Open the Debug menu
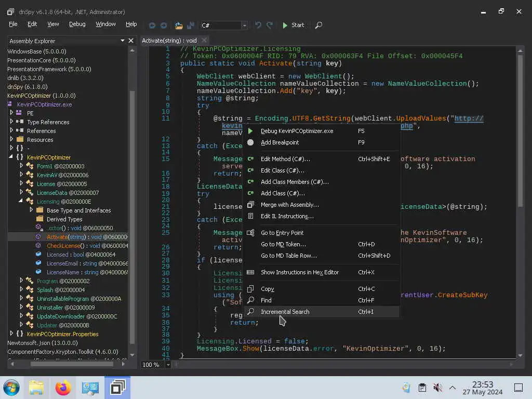Viewport: 532px width, 399px height. point(77,24)
